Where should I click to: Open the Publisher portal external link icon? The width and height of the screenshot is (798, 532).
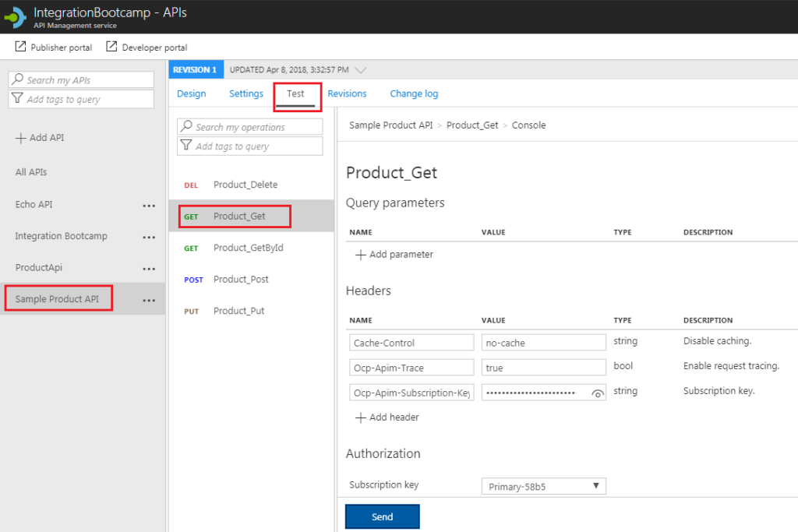(20, 47)
